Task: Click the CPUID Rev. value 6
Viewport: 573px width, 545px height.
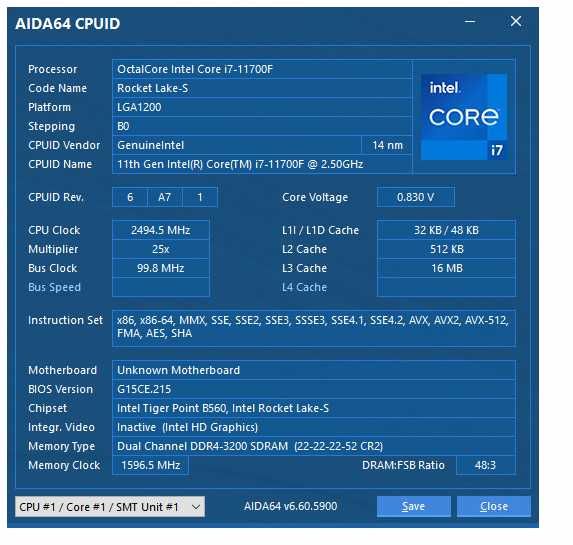Action: [130, 197]
